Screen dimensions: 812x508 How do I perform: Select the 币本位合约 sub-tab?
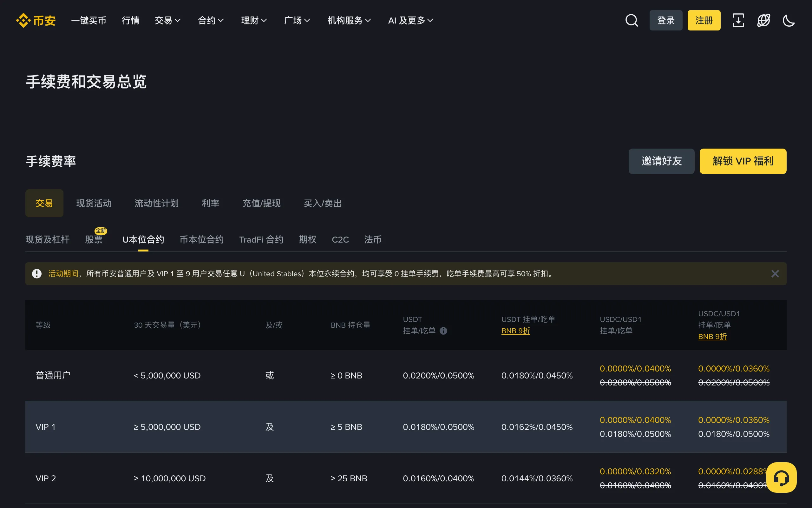point(202,239)
